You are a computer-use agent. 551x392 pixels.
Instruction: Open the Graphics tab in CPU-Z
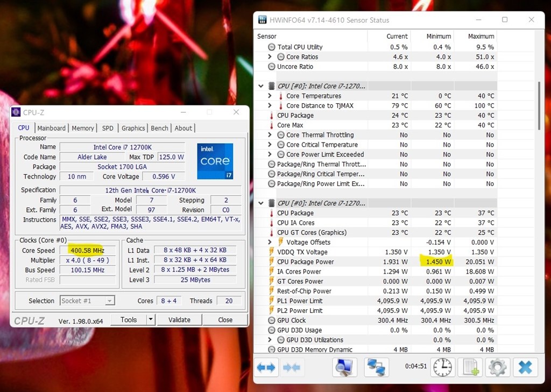coord(133,128)
